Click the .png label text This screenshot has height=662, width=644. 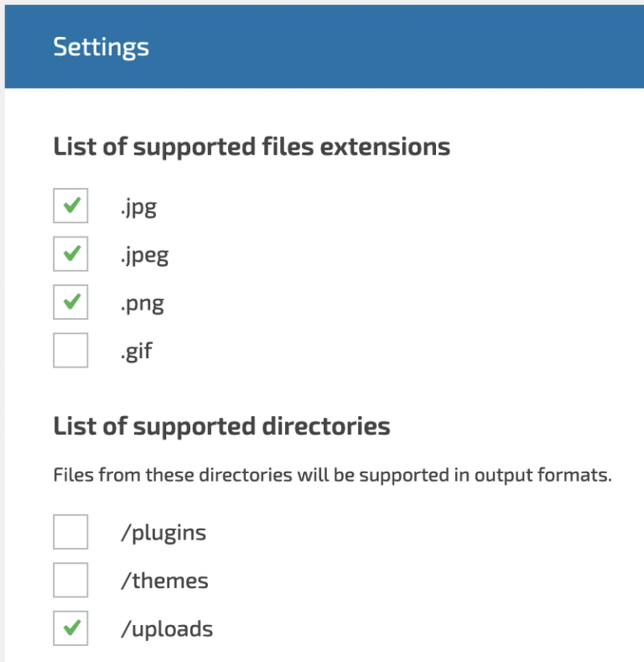point(142,303)
